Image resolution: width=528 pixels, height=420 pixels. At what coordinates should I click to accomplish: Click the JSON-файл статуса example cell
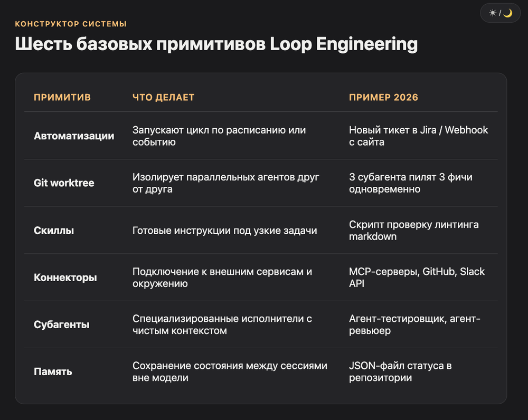click(400, 371)
